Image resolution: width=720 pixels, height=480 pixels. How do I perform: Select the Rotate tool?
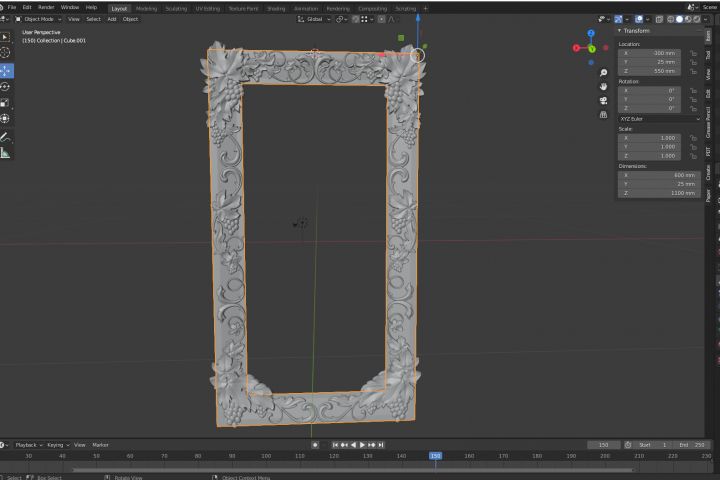(6, 87)
